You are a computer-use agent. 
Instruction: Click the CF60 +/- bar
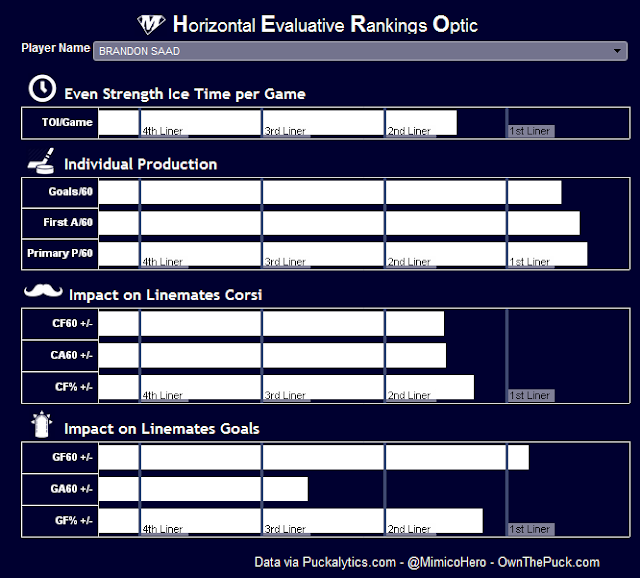[x=271, y=324]
